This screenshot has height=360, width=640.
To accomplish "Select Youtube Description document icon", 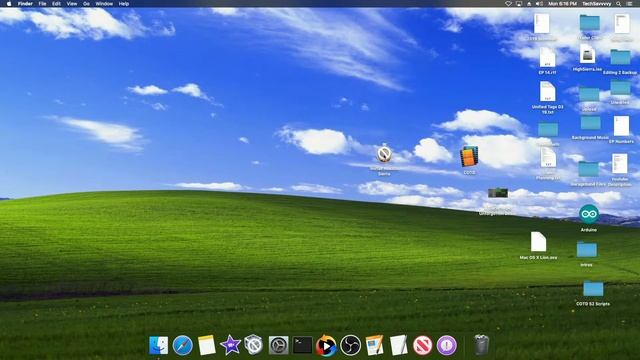I will (619, 164).
